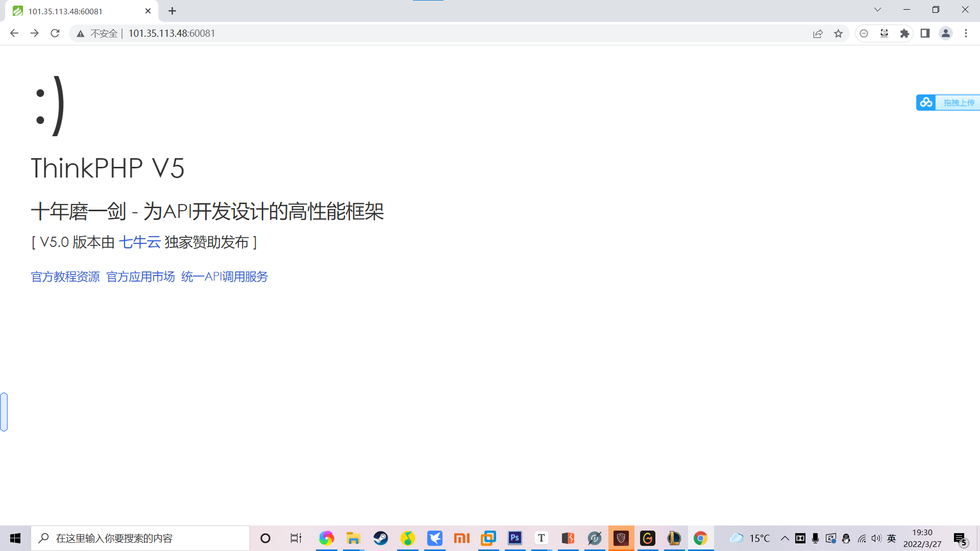Toggle the browser side panel
Viewport: 980px width, 551px height.
click(x=925, y=33)
